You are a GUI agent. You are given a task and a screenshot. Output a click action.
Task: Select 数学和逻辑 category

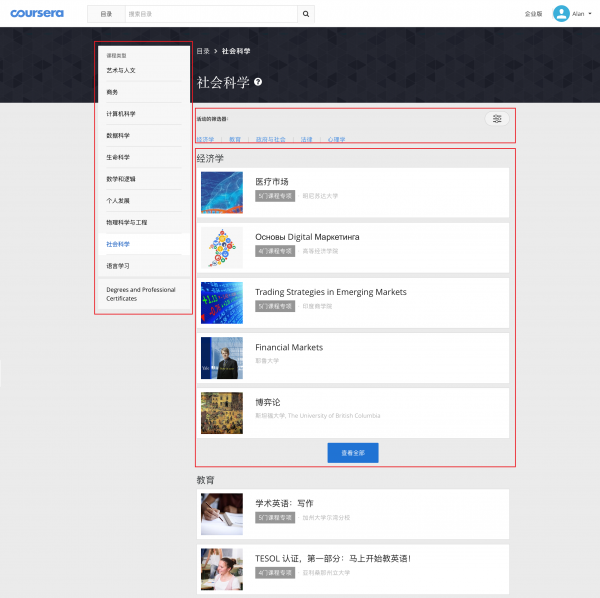tap(121, 179)
